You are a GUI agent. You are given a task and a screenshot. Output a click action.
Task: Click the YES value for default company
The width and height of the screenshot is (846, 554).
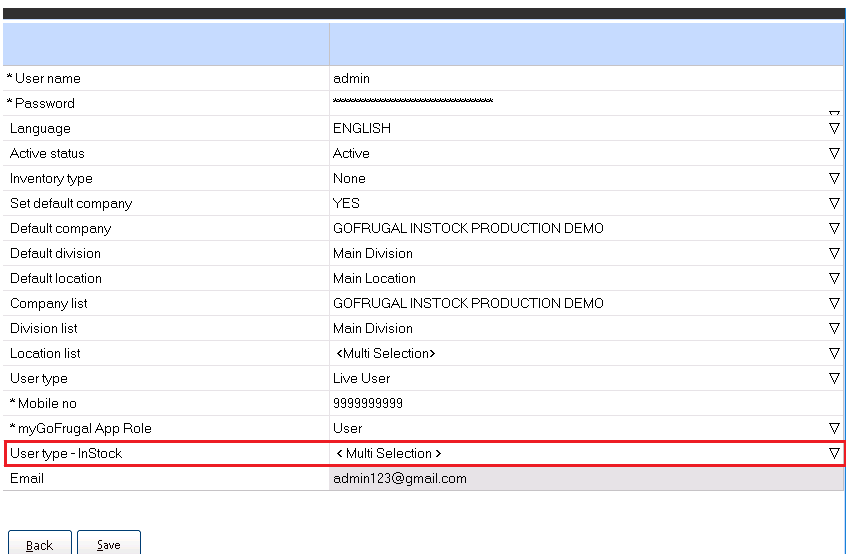tap(346, 203)
